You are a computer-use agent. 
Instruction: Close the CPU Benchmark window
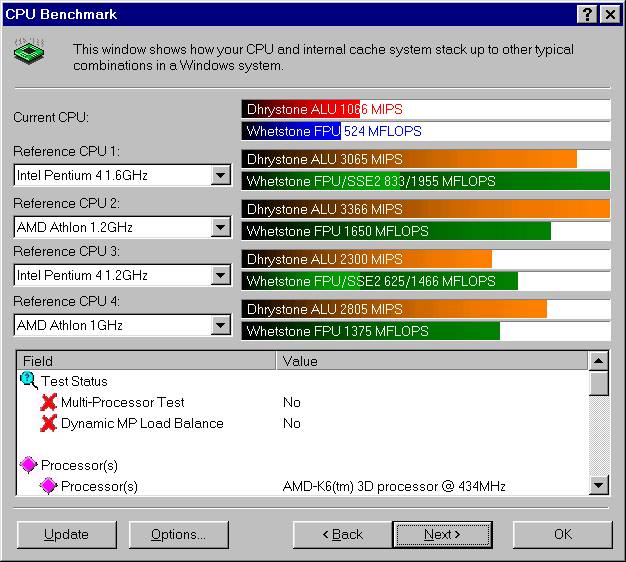pos(610,15)
